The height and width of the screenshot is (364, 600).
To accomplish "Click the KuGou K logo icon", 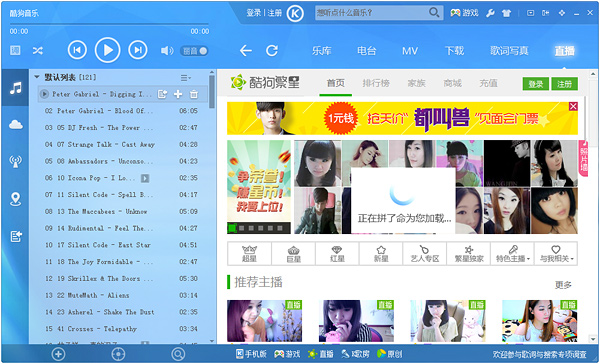I will [x=295, y=14].
